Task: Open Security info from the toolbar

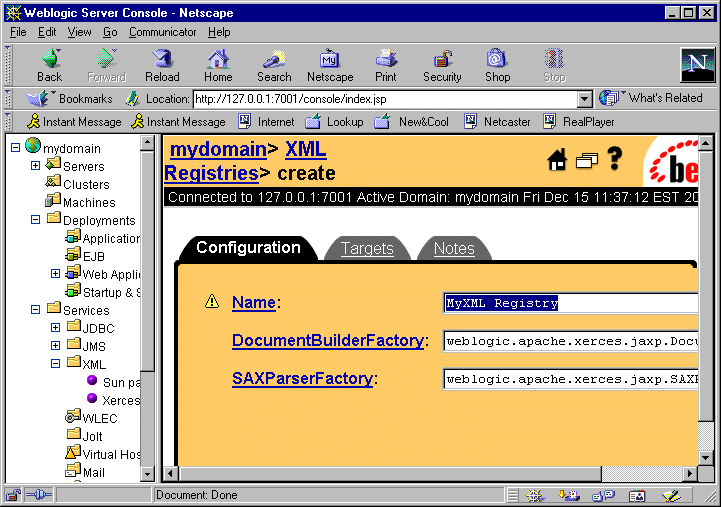Action: click(x=442, y=65)
